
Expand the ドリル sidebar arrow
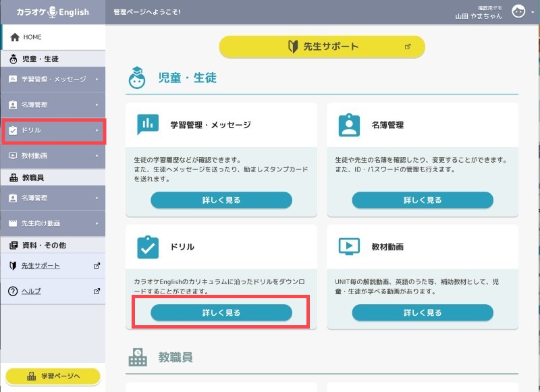[x=97, y=130]
